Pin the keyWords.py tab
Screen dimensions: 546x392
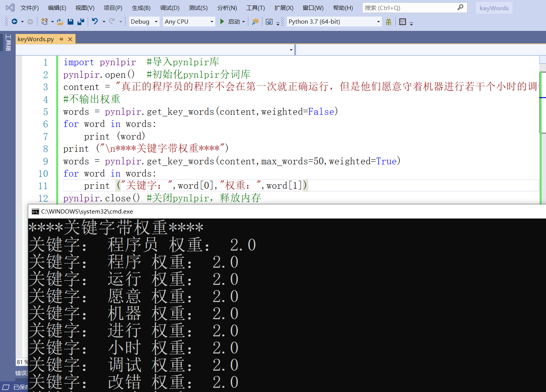click(x=61, y=39)
